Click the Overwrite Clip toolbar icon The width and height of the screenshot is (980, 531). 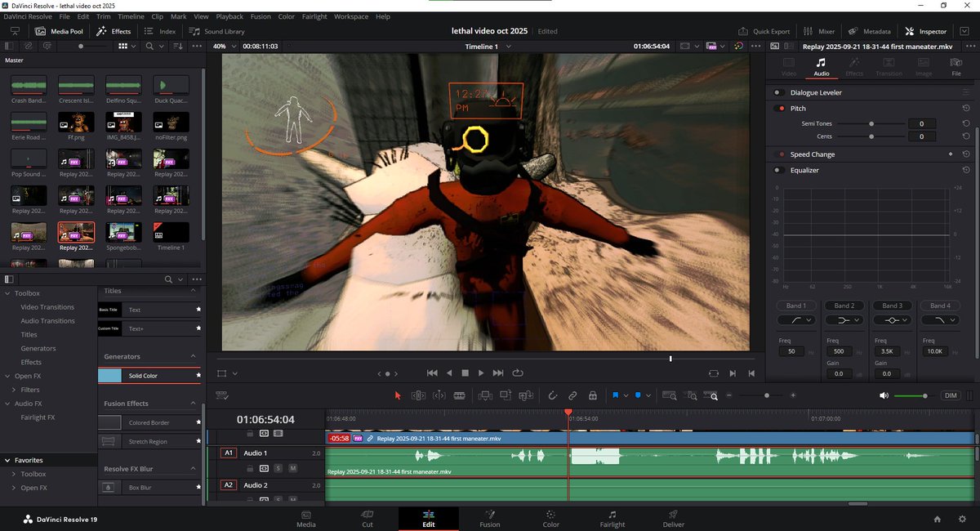[x=506, y=395]
